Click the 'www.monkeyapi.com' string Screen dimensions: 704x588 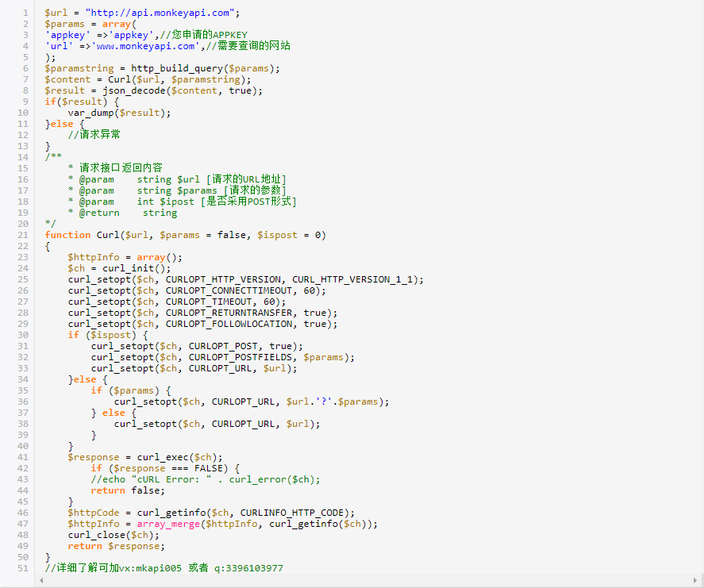coord(145,46)
